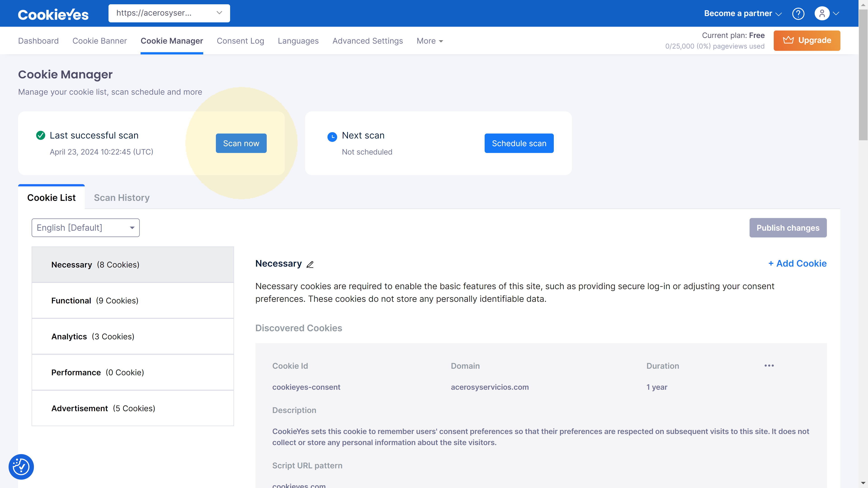Open Advanced Settings tab
868x488 pixels.
tap(368, 41)
